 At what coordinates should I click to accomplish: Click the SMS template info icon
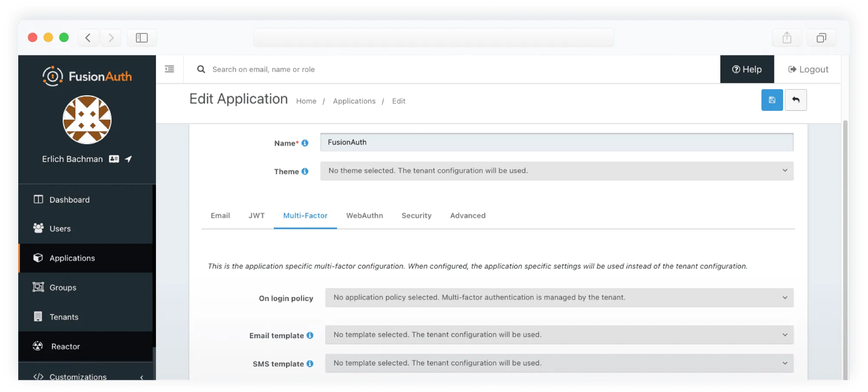click(310, 364)
